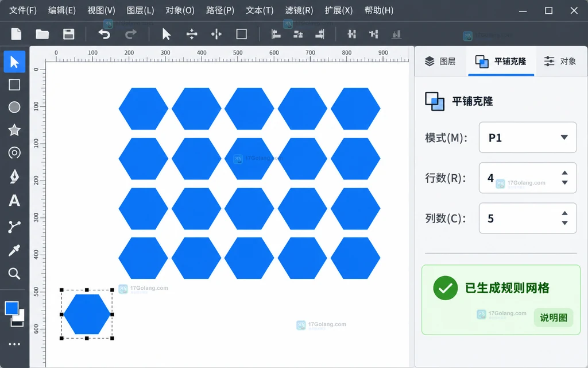588x368 pixels.
Task: Click the top-left hexagon of the grid
Action: (x=143, y=109)
